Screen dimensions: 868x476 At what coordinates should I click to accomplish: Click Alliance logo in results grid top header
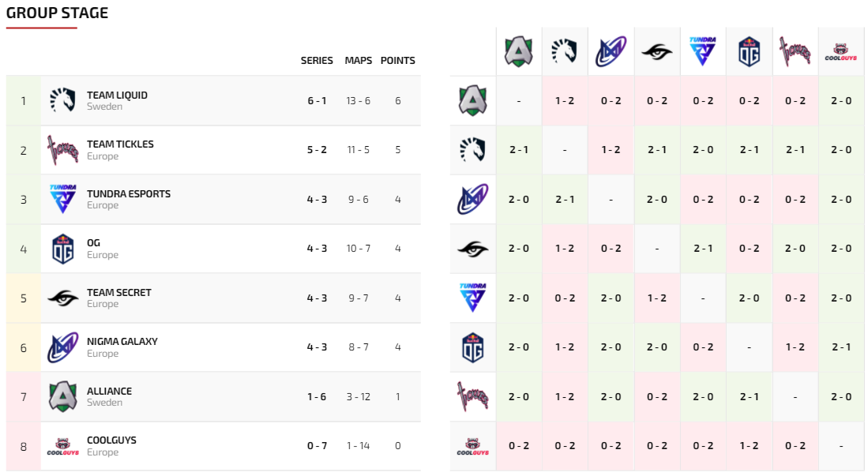(519, 51)
